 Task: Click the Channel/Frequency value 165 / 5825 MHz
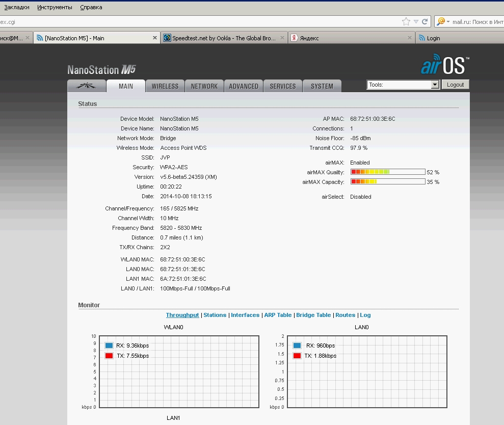click(179, 208)
